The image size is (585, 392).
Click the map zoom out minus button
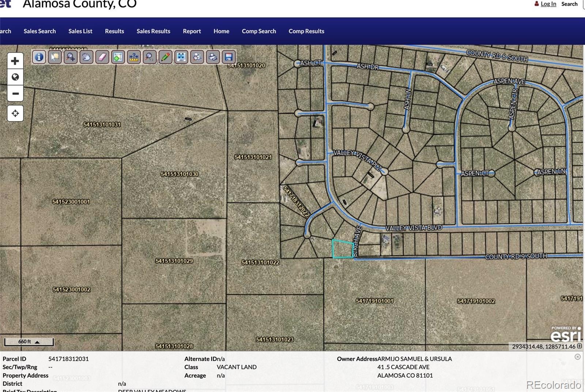15,94
